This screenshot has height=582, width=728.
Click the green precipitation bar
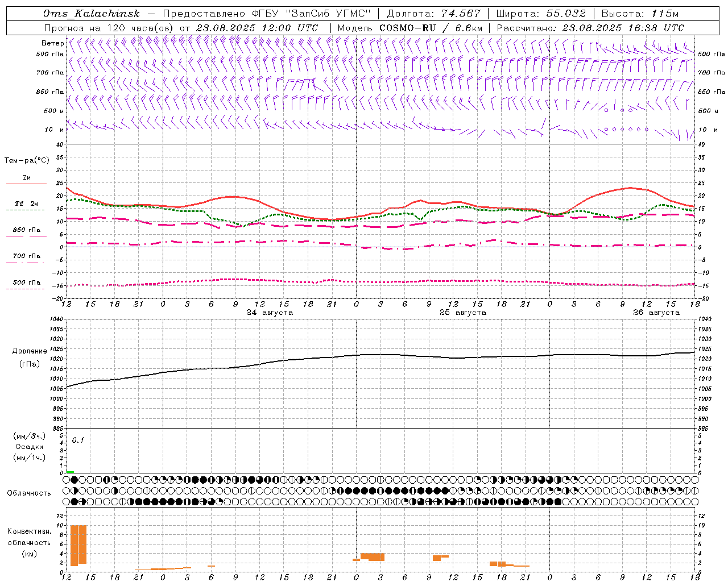click(70, 472)
